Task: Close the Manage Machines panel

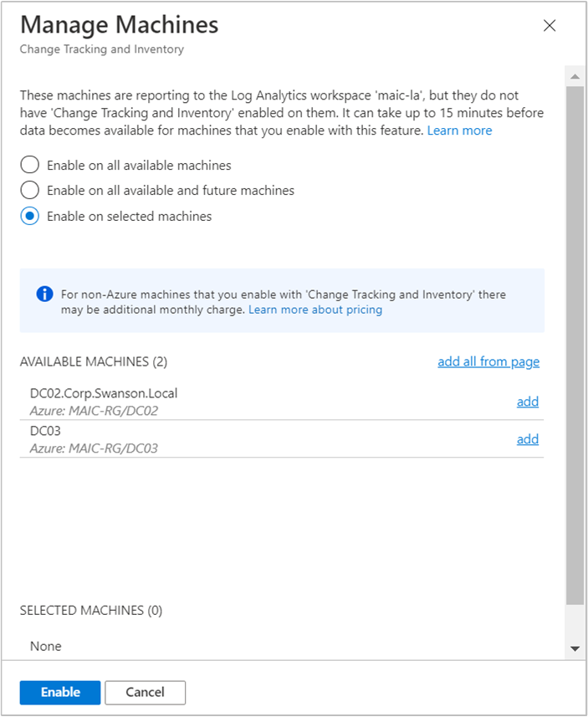Action: [x=550, y=26]
